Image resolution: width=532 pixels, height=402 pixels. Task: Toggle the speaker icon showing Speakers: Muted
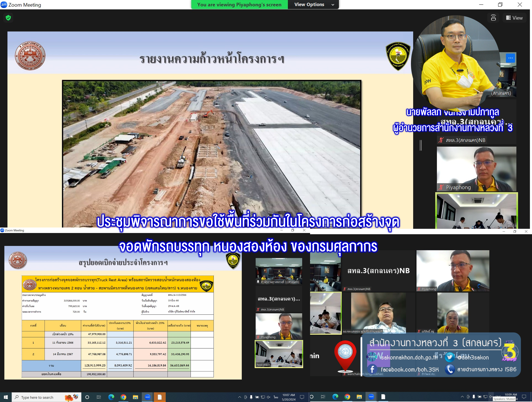(x=491, y=397)
